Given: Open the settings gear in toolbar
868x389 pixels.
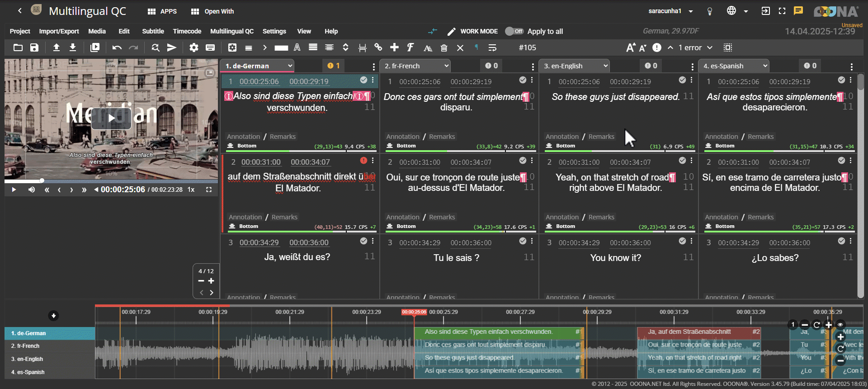Looking at the screenshot, I should coord(193,47).
